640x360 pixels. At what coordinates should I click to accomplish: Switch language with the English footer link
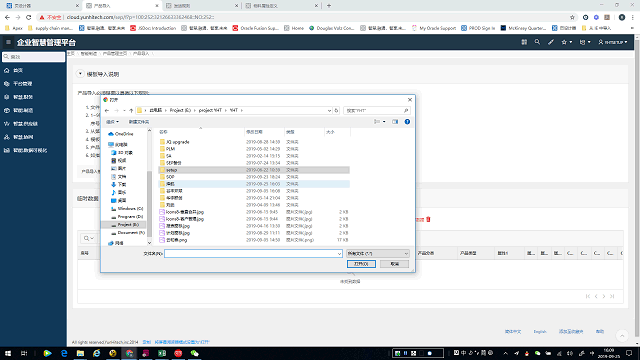pos(540,331)
